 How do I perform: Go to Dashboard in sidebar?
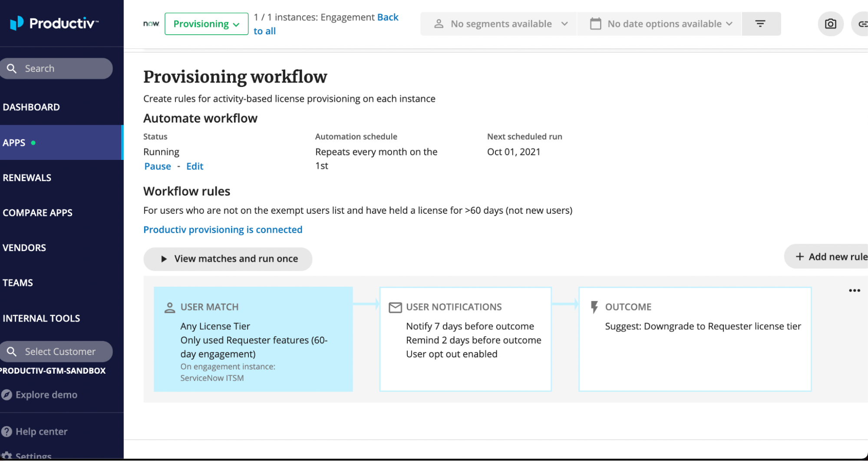click(31, 107)
